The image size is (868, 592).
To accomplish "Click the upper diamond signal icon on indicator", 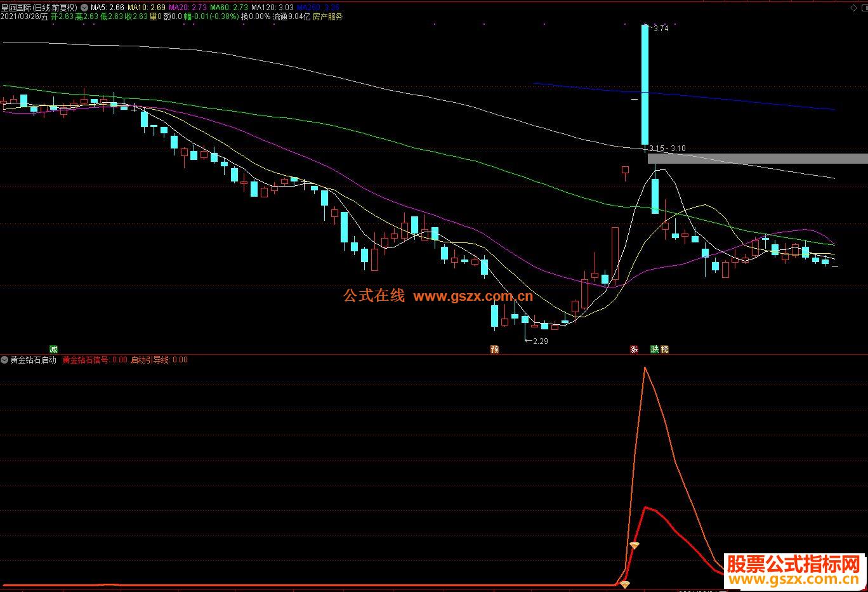I will (x=635, y=545).
